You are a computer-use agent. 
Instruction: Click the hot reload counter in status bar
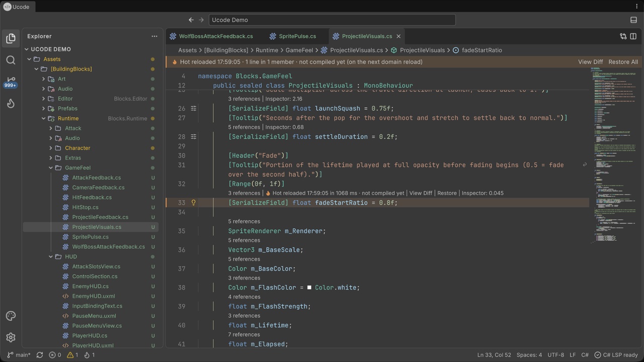point(89,355)
